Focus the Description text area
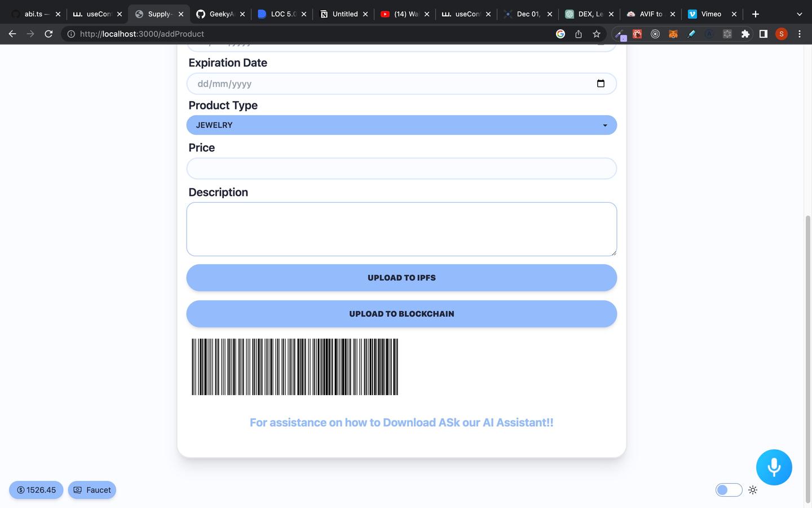The height and width of the screenshot is (508, 812). click(401, 229)
